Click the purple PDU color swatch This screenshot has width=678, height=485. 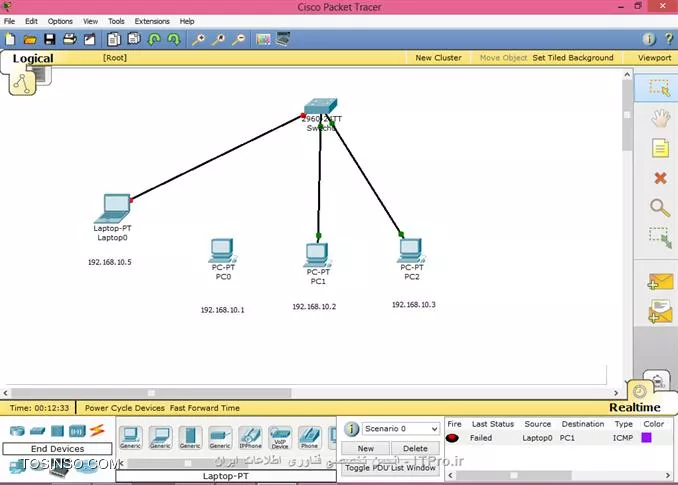coord(646,438)
